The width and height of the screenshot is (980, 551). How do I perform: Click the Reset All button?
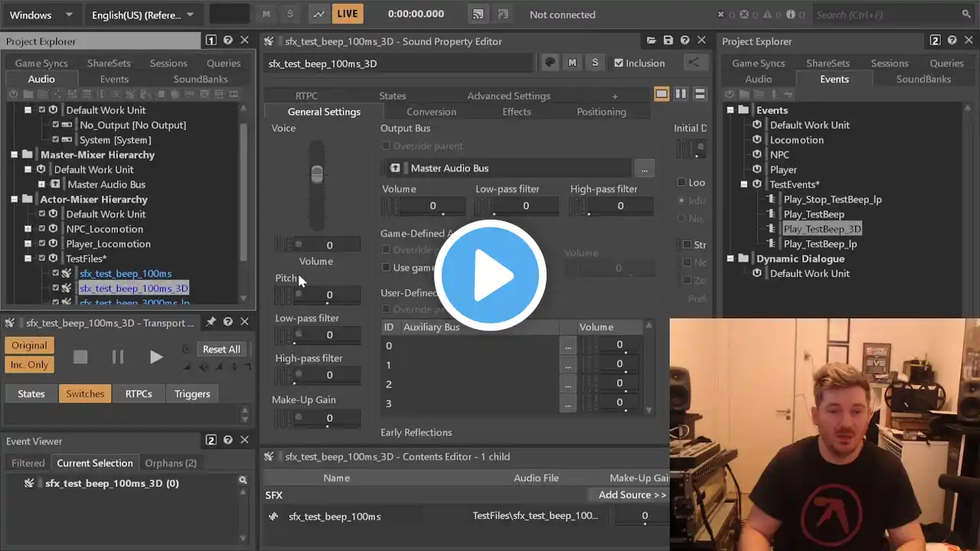click(x=221, y=349)
